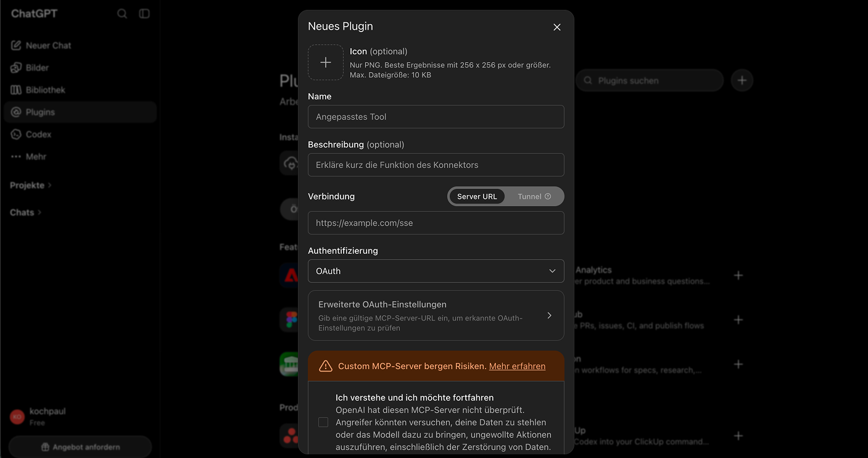Select Plugins in the sidebar

80,112
